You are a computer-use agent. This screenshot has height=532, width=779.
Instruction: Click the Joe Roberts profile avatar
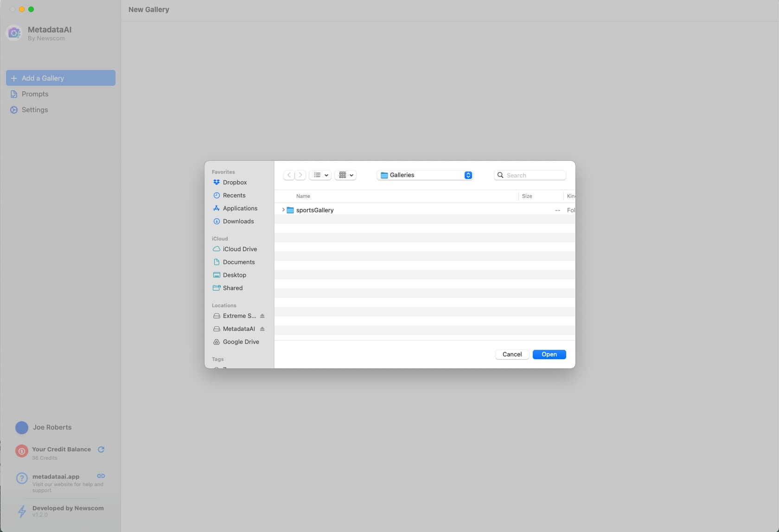22,428
